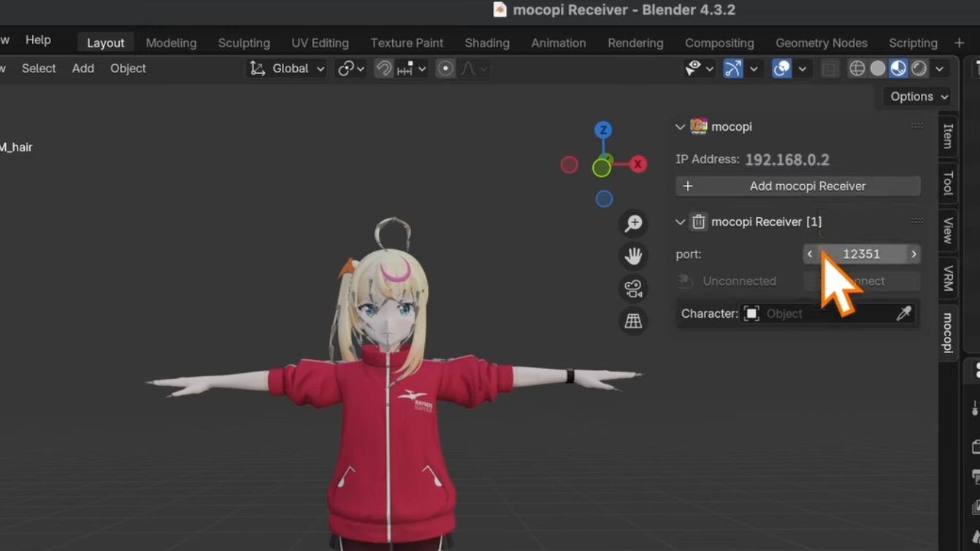Click the Character Object field
The image size is (980, 551).
[x=818, y=313]
